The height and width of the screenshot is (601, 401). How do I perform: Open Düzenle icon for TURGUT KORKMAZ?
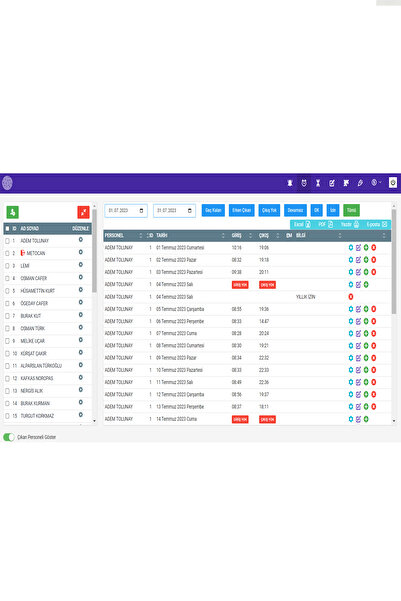click(81, 415)
